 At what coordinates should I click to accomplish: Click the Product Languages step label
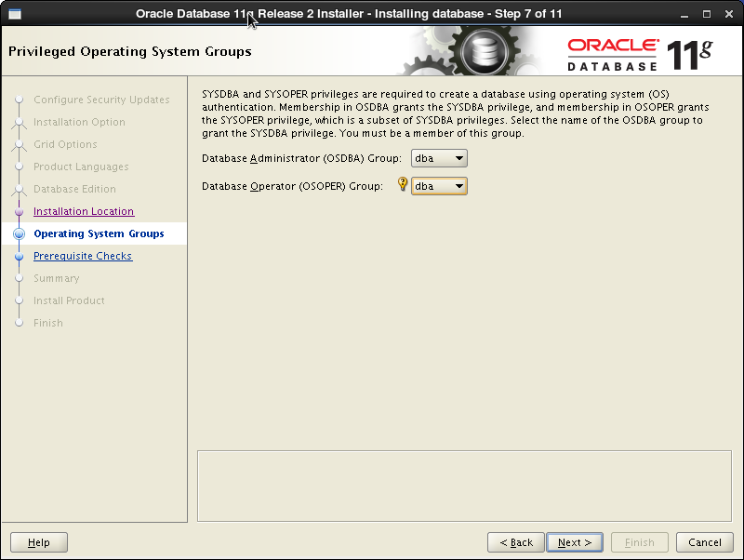(81, 167)
